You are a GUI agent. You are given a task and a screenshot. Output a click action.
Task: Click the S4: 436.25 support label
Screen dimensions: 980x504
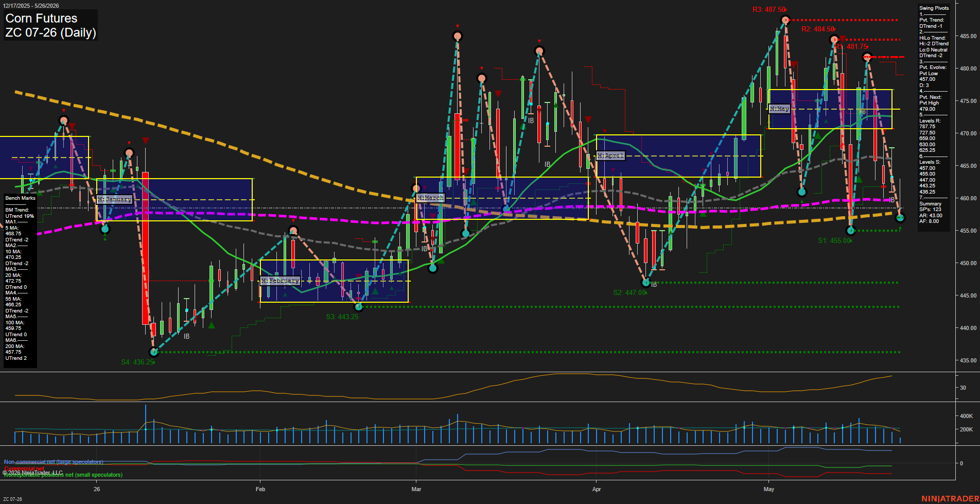tap(137, 362)
